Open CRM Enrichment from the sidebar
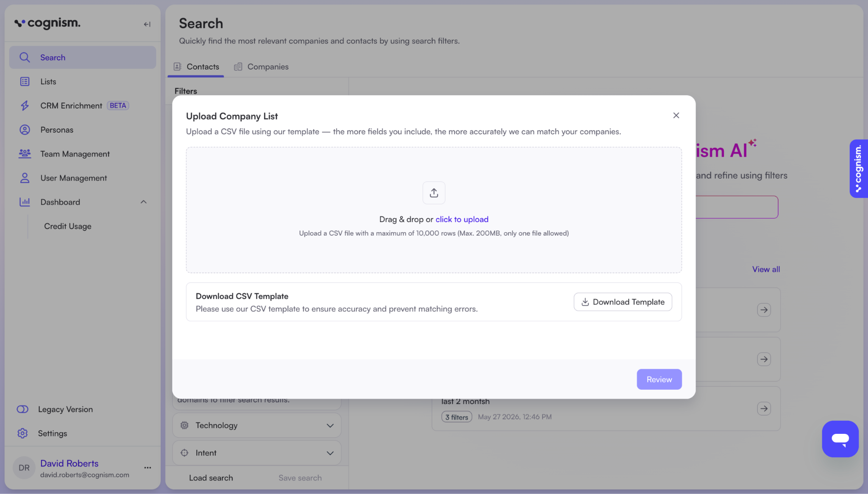The image size is (868, 494). (83, 105)
